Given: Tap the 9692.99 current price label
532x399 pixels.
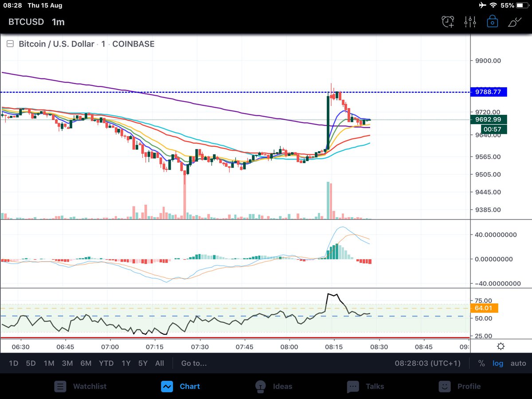Looking at the screenshot, I should (489, 119).
